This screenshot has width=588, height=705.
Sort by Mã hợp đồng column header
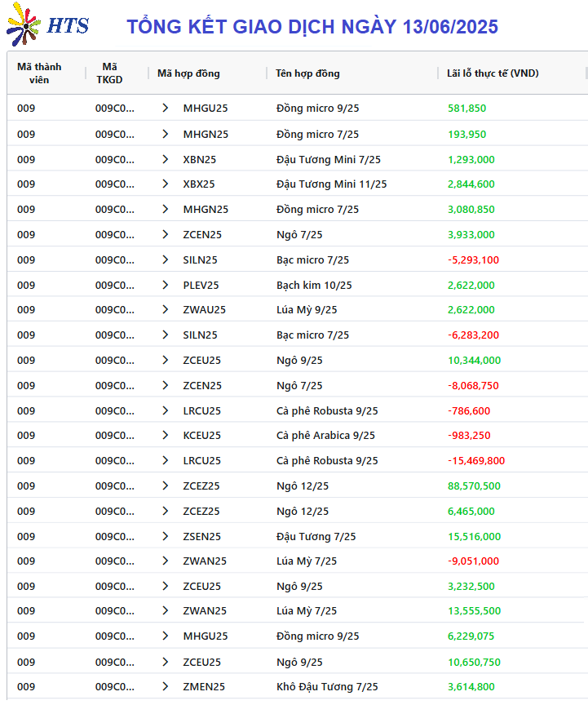coord(188,73)
